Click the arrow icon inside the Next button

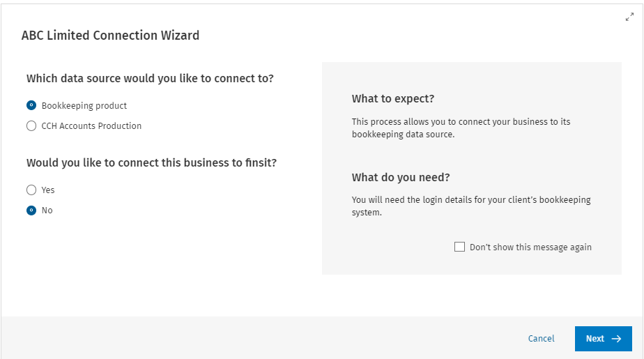616,339
